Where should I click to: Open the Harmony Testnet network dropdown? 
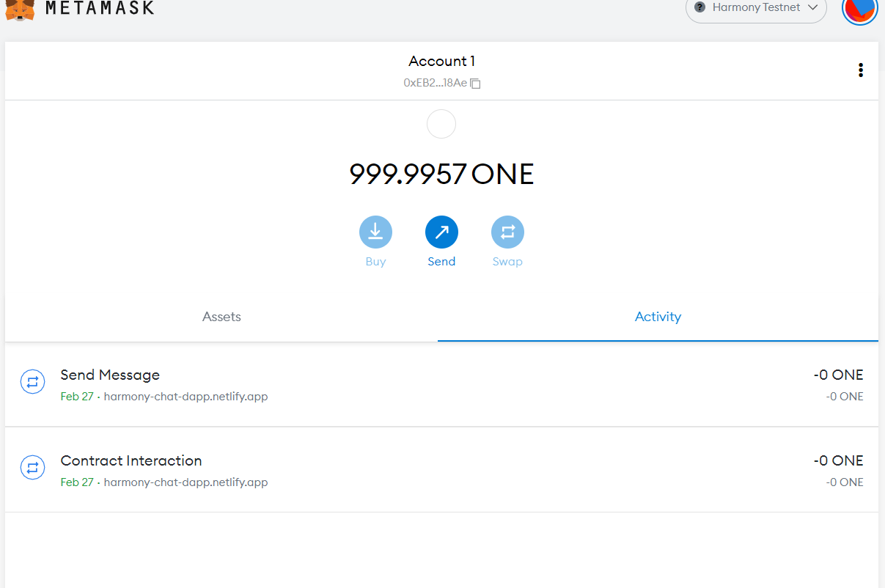756,8
